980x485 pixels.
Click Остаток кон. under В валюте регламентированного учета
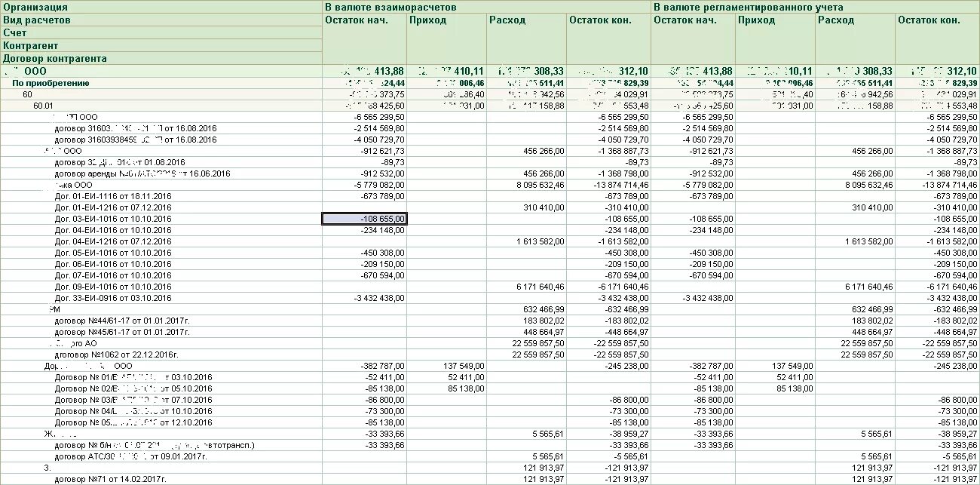[937, 38]
